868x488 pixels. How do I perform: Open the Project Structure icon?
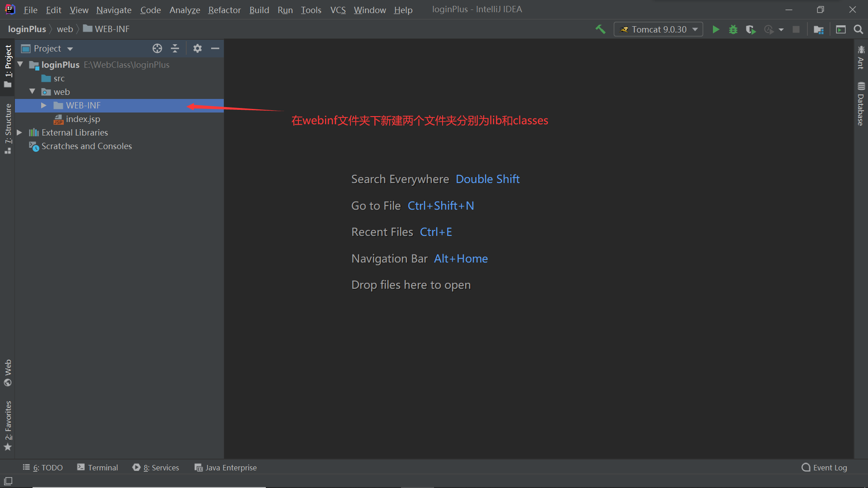(819, 29)
